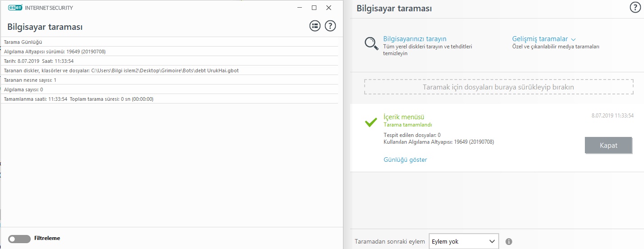Select the Taranan diskler log row
This screenshot has height=249, width=644.
pos(121,70)
